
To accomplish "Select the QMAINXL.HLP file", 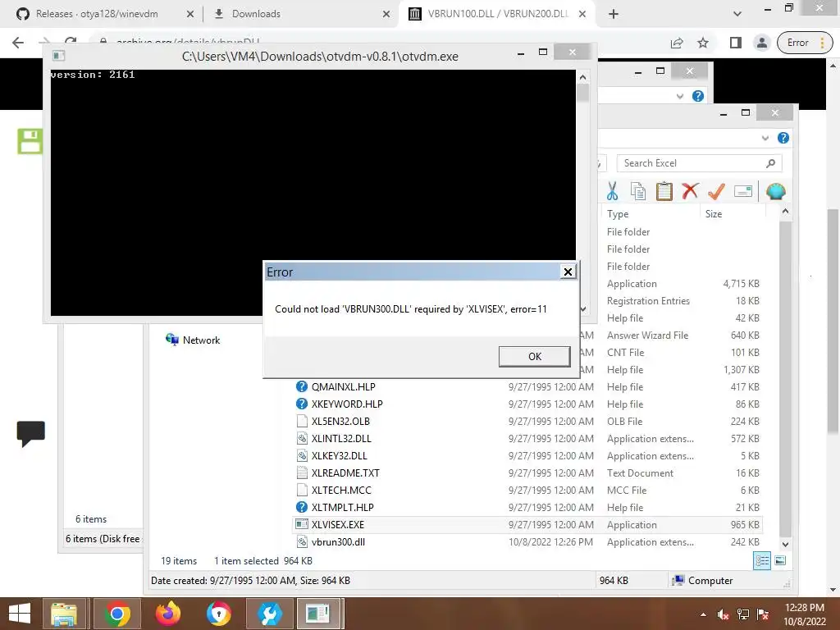I will (343, 387).
